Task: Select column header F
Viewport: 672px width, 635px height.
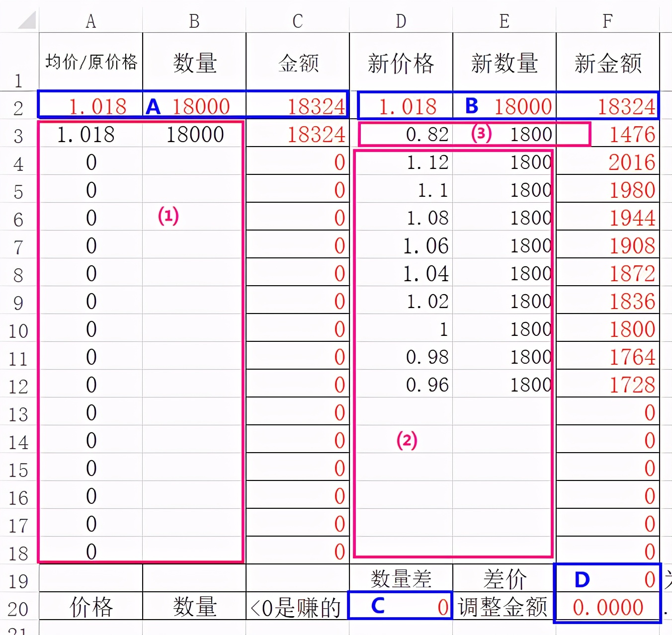Action: [607, 21]
